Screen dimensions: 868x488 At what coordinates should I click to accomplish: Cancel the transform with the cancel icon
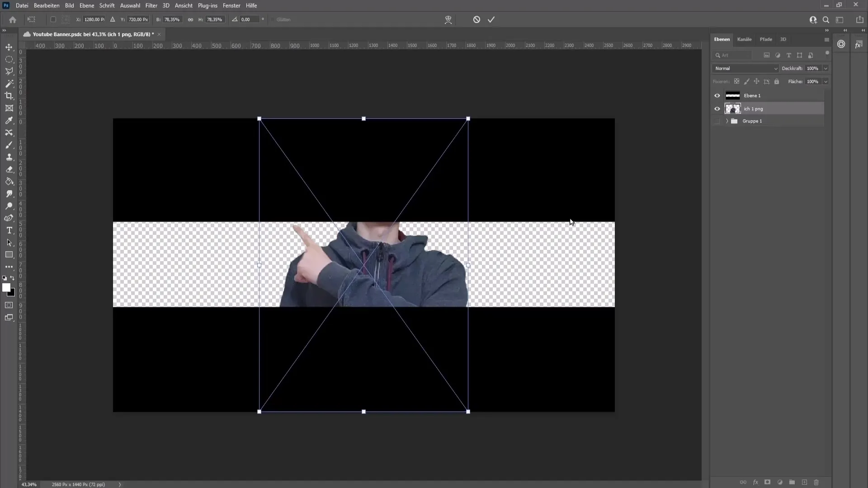pos(476,19)
